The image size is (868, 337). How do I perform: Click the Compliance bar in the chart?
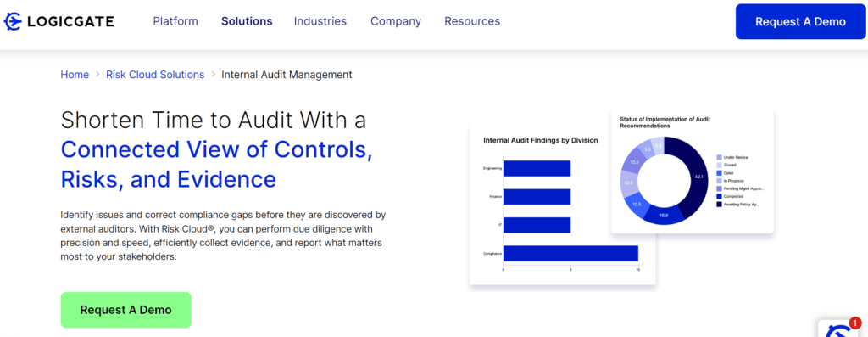tap(570, 253)
